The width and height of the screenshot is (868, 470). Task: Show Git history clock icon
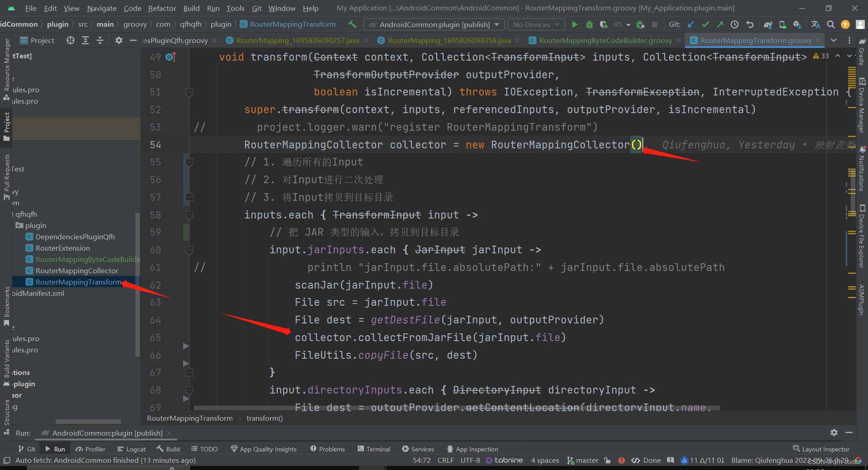tap(735, 24)
